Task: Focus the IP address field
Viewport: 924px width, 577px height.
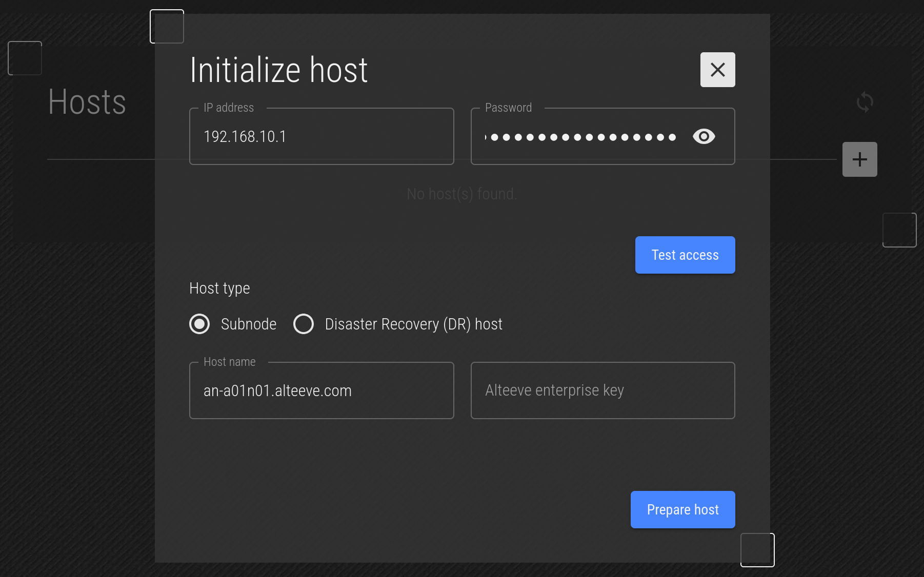Action: tap(322, 136)
